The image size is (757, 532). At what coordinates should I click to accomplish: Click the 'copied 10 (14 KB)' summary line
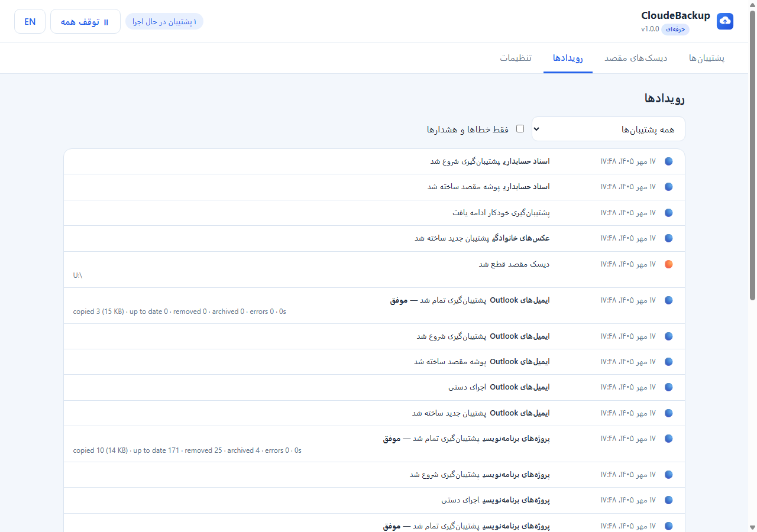(x=187, y=450)
